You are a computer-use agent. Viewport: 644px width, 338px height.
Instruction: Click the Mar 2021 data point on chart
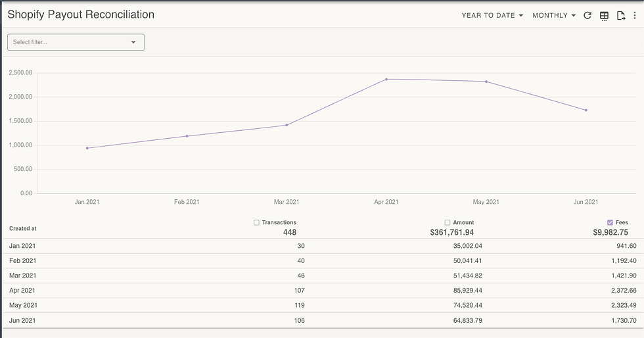click(287, 125)
